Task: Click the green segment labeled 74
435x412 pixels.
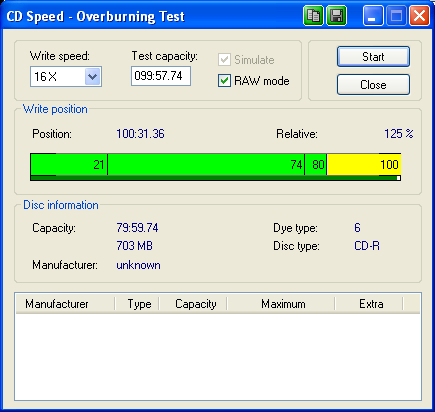Action: coord(206,165)
